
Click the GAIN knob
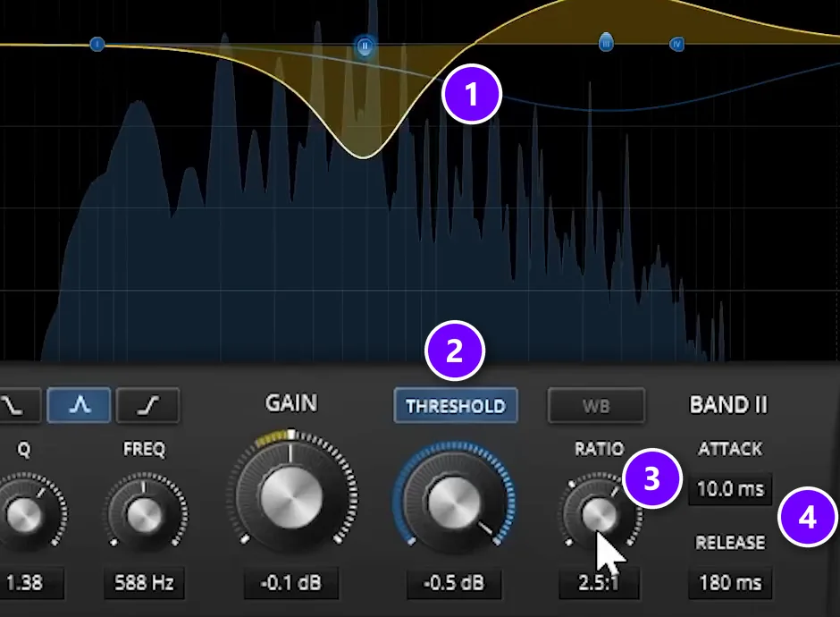[291, 496]
